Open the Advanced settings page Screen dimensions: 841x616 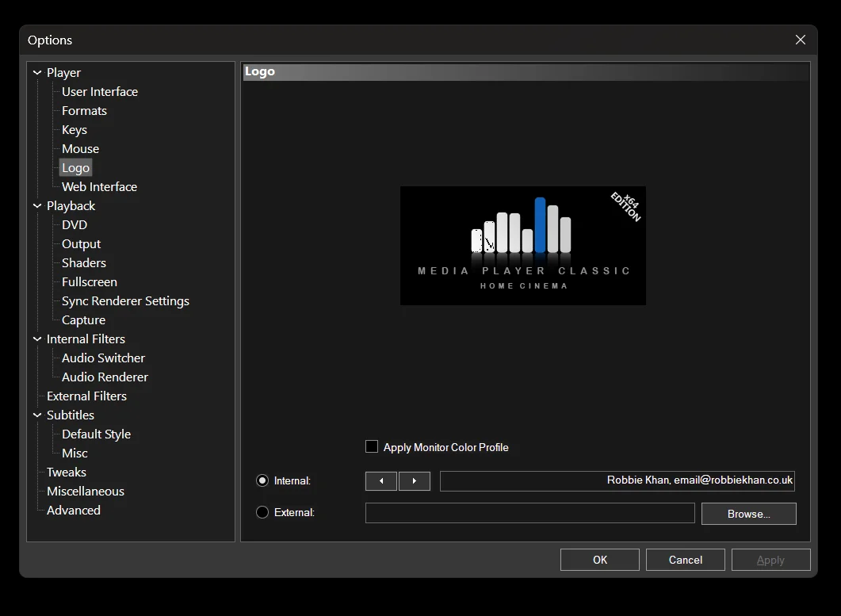tap(74, 511)
